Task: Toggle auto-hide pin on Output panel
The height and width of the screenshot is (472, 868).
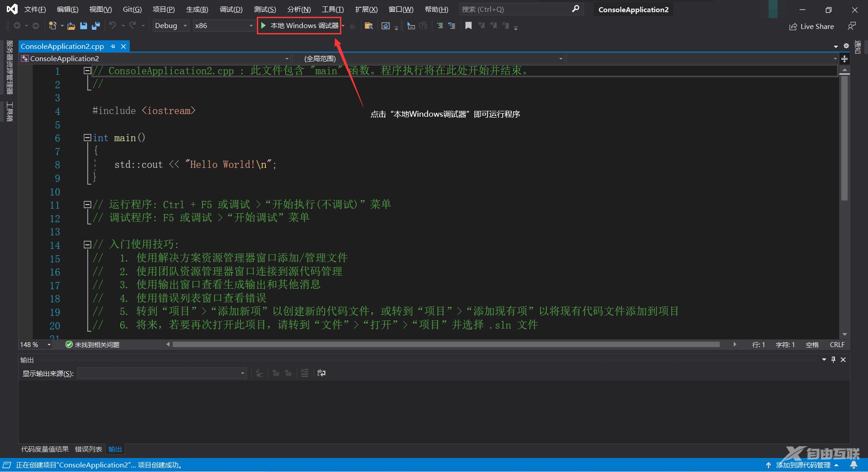Action: 833,360
